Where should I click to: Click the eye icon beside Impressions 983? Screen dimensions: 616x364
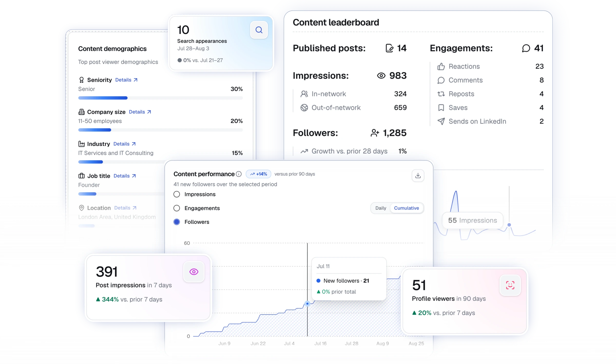click(x=381, y=76)
